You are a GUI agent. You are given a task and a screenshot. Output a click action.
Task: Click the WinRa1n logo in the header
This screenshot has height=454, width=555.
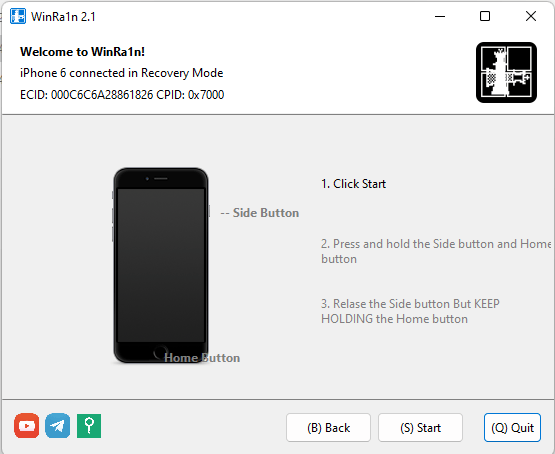(506, 73)
